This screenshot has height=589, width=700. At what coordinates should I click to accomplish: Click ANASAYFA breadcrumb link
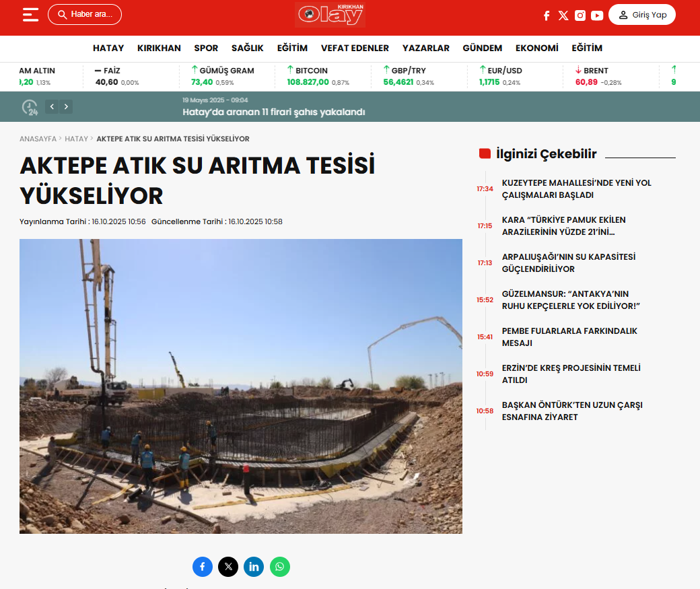tap(38, 139)
